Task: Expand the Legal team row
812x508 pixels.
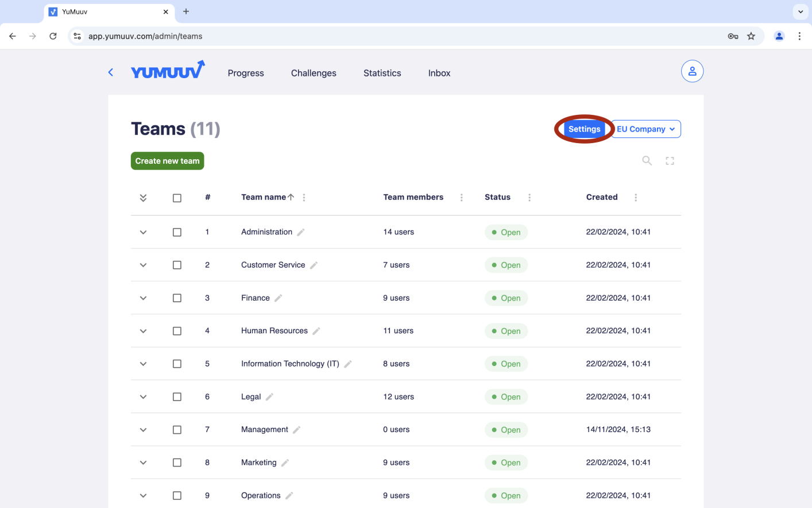Action: [x=143, y=397]
